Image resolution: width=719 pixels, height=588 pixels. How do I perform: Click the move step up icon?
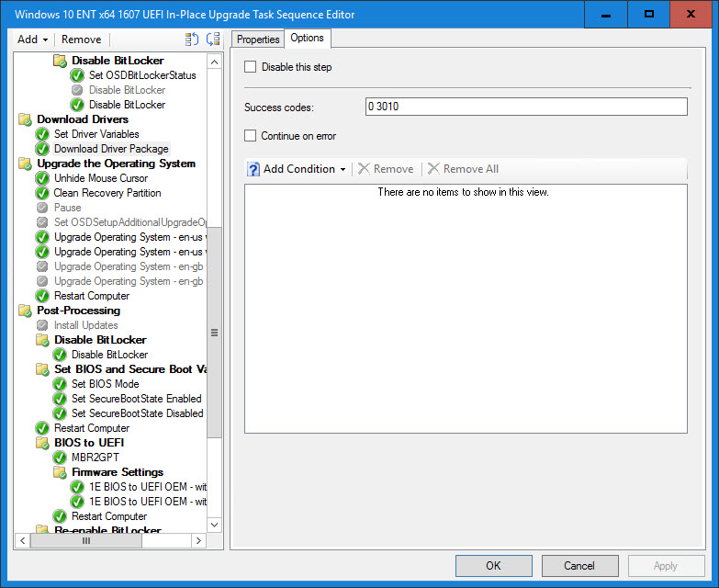(192, 40)
